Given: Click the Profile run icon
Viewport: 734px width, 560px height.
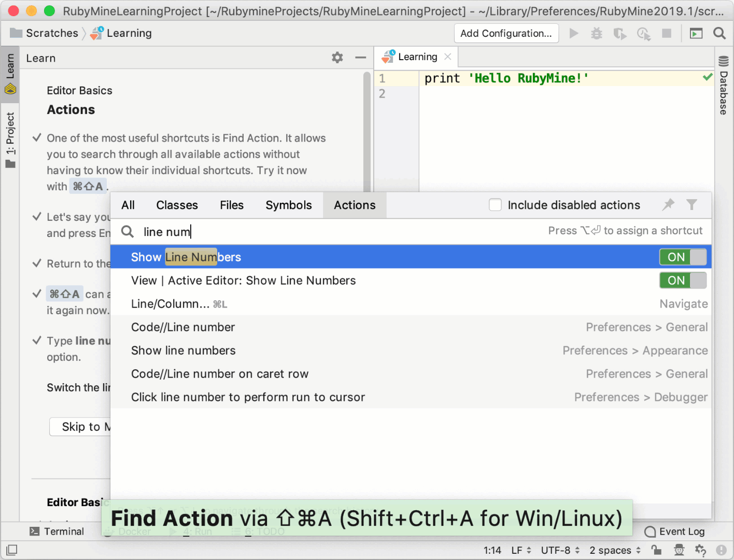Looking at the screenshot, I should click(644, 33).
